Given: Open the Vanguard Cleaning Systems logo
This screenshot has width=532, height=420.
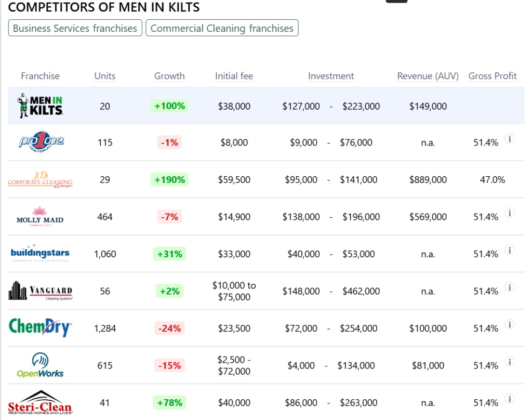Looking at the screenshot, I should click(x=41, y=291).
